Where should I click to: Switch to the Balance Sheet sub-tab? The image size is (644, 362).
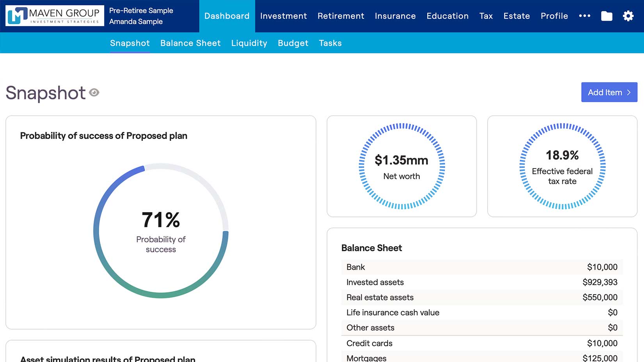point(190,43)
